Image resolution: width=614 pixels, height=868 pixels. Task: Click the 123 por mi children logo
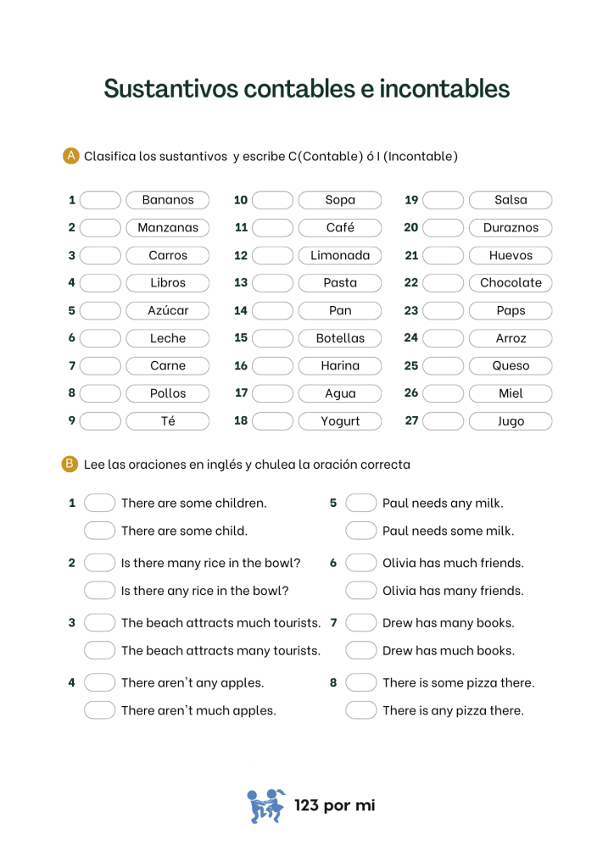(265, 806)
